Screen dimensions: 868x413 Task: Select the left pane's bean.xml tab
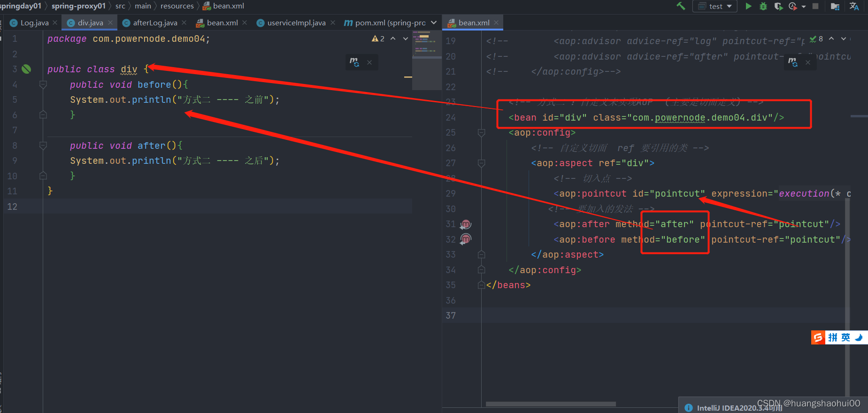coord(222,23)
